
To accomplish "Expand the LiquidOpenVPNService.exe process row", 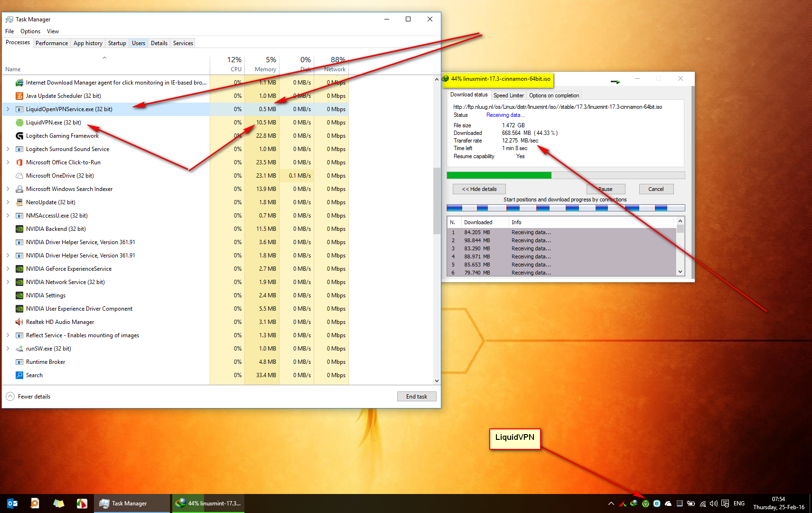I will [x=8, y=109].
